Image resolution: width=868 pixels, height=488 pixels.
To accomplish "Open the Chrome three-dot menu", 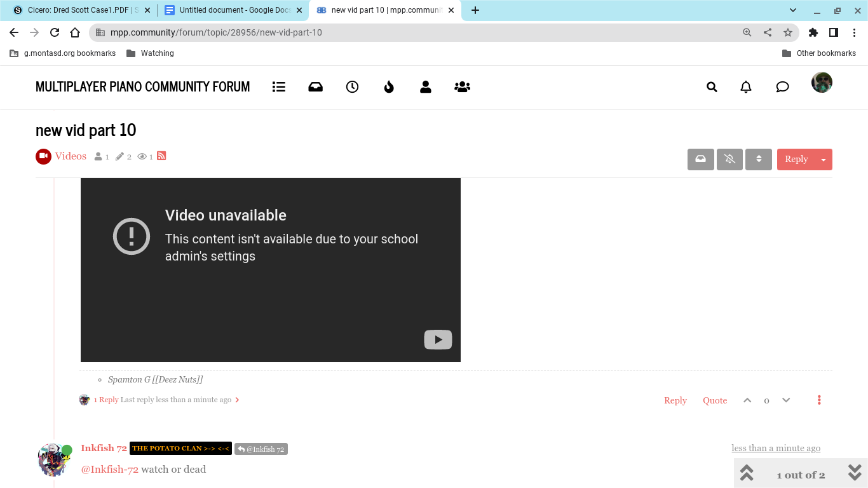I will click(854, 32).
